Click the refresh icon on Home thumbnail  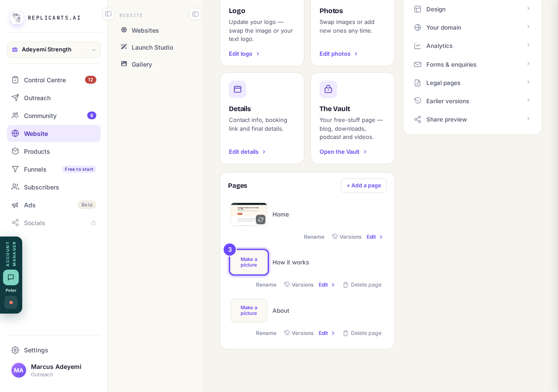click(261, 220)
